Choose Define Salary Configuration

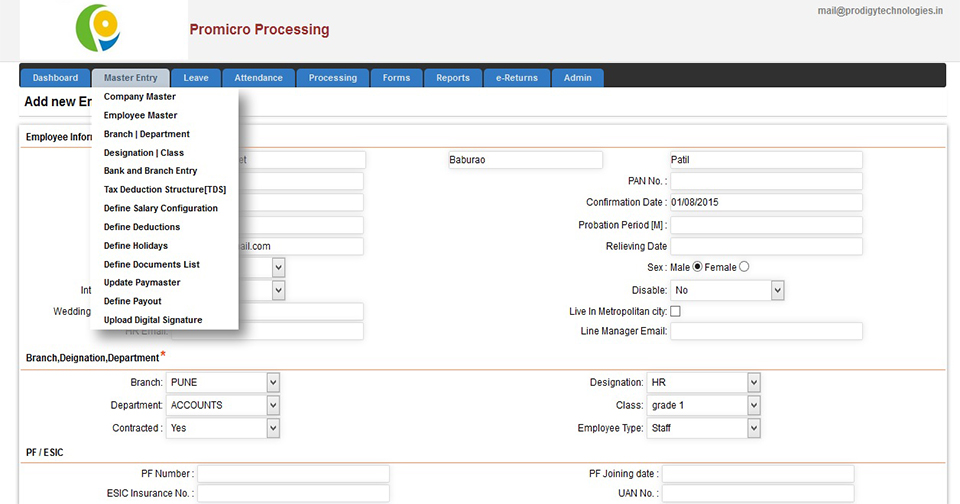[160, 208]
